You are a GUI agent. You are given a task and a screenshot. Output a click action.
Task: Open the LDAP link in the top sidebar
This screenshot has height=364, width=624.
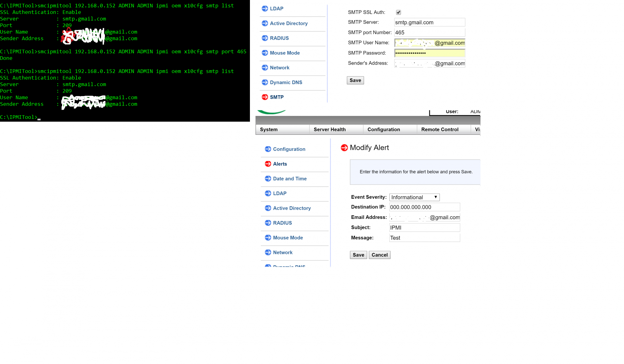pos(277,8)
